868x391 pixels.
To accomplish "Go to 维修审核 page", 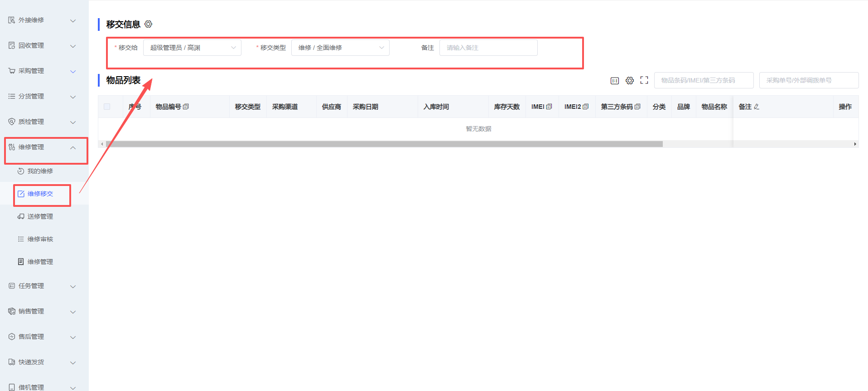I will click(40, 239).
